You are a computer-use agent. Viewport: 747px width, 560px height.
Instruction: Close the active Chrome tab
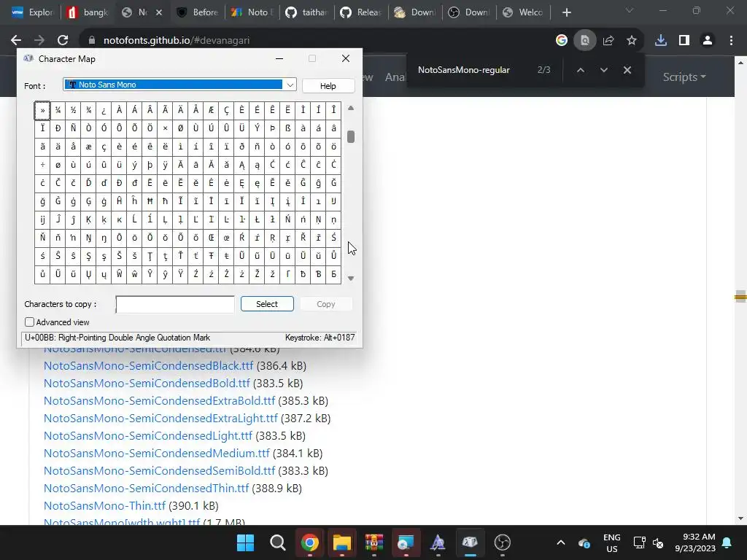tap(159, 12)
